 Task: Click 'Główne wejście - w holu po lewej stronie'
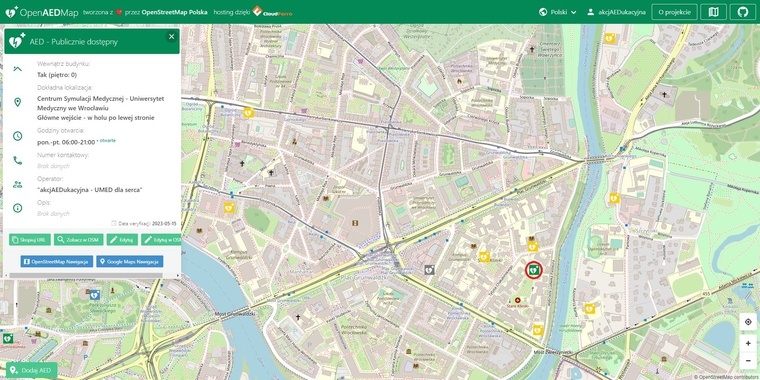tap(95, 117)
